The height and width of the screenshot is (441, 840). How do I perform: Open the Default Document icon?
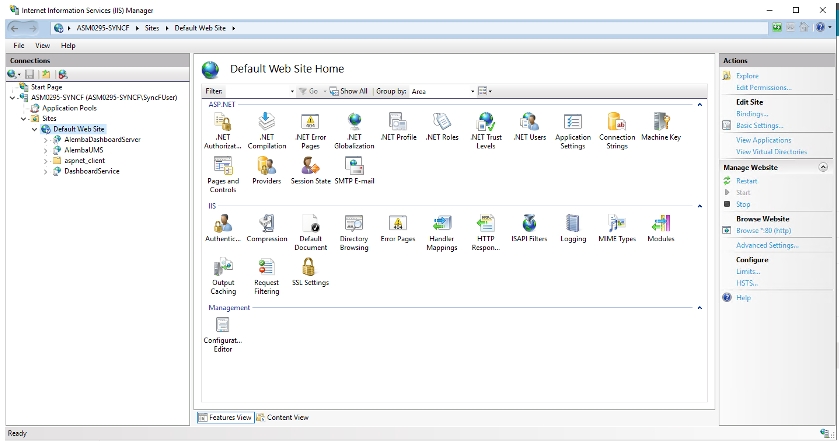pos(310,225)
